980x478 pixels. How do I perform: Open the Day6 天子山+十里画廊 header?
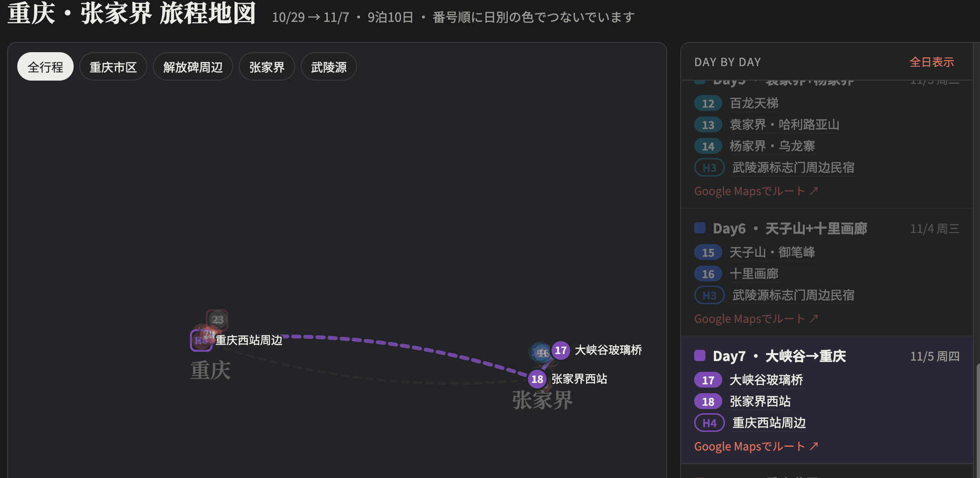pos(790,228)
